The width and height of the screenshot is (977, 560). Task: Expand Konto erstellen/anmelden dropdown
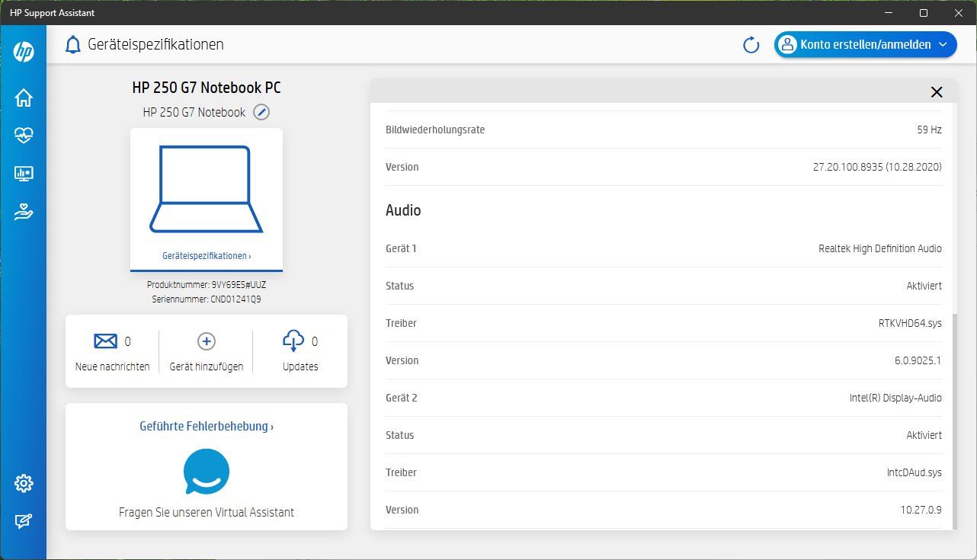(866, 45)
